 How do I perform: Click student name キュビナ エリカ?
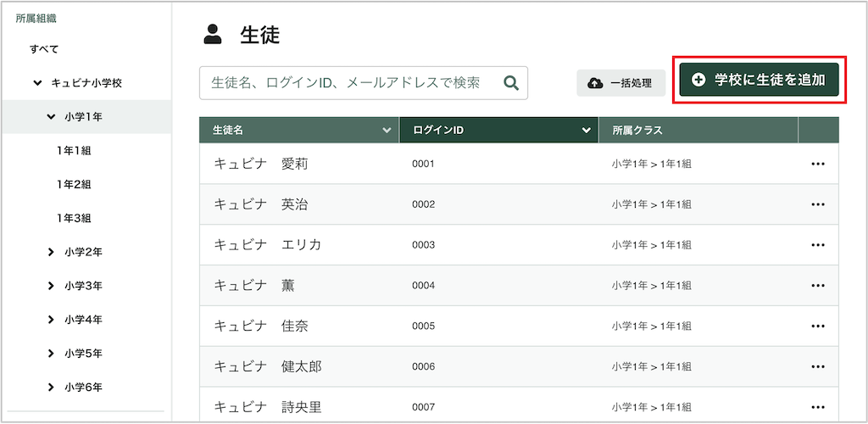[x=267, y=245]
